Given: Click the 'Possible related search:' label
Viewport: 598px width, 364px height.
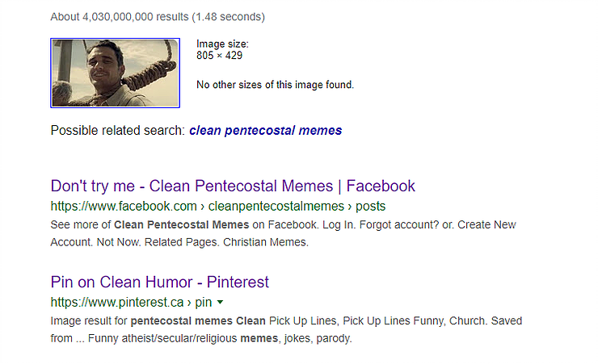Looking at the screenshot, I should coord(117,130).
